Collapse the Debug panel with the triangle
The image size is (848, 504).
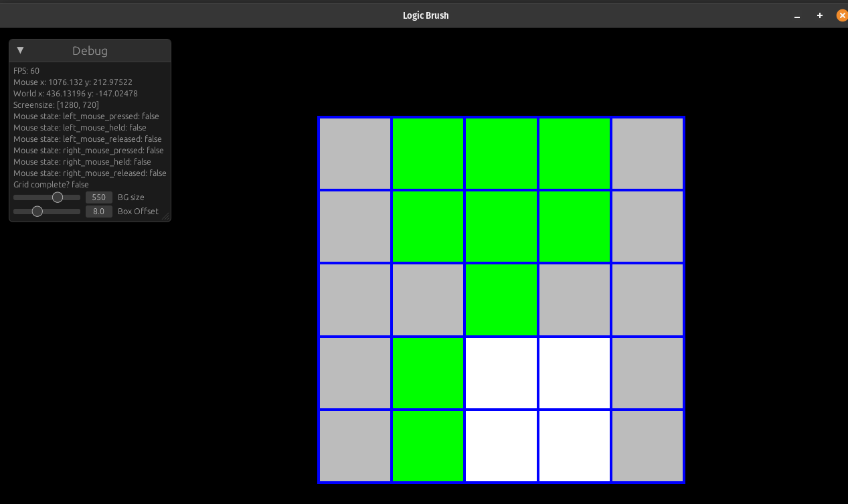pyautogui.click(x=20, y=50)
